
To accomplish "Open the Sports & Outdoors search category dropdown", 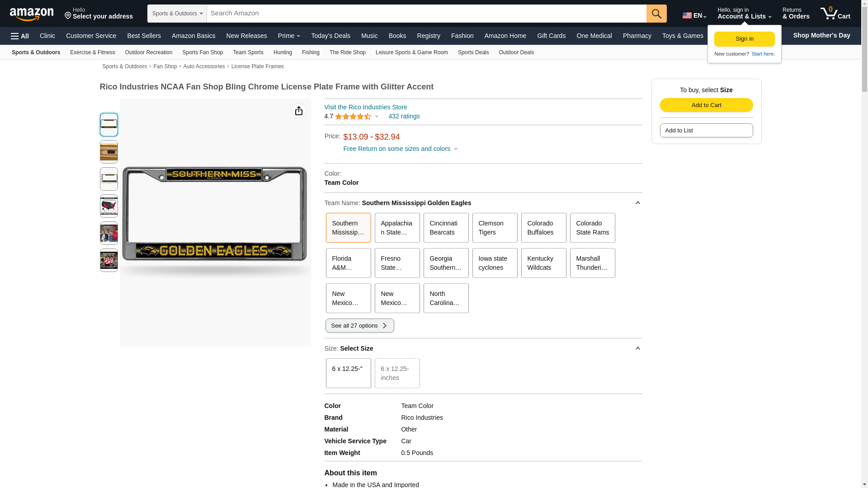I will 177,14.
